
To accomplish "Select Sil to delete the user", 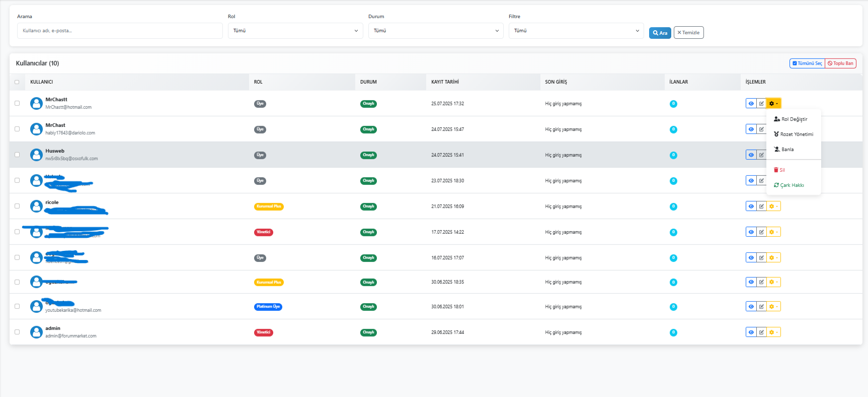I will click(794, 170).
